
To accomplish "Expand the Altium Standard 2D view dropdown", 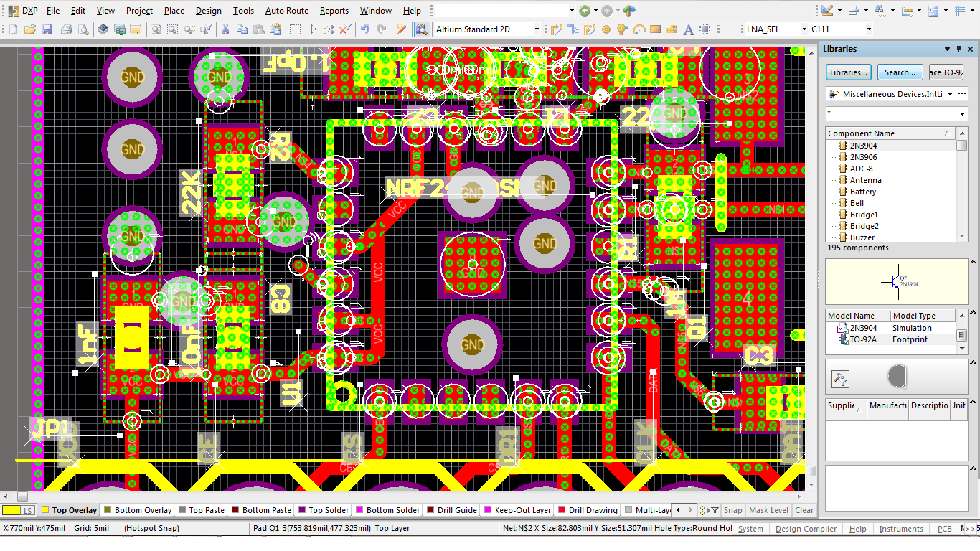I will tap(537, 29).
